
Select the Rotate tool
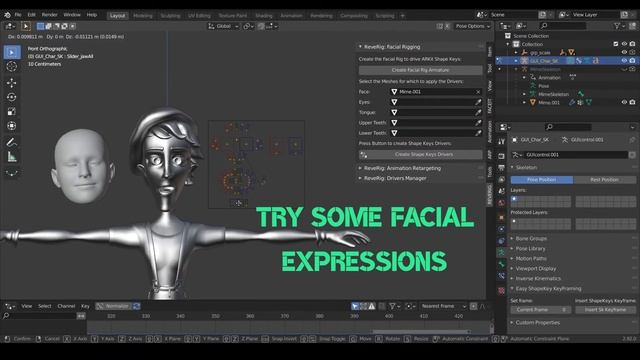11,97
